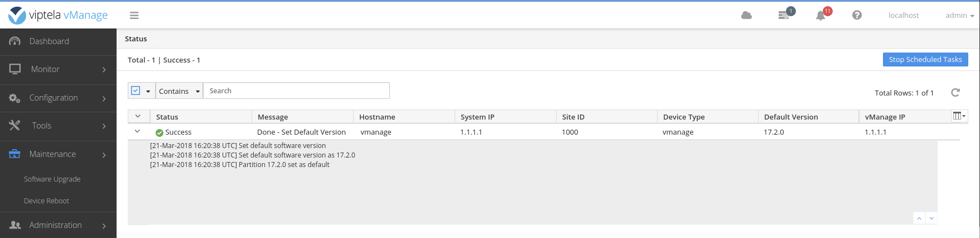
Task: Open the Contains filter dropdown
Action: 179,91
